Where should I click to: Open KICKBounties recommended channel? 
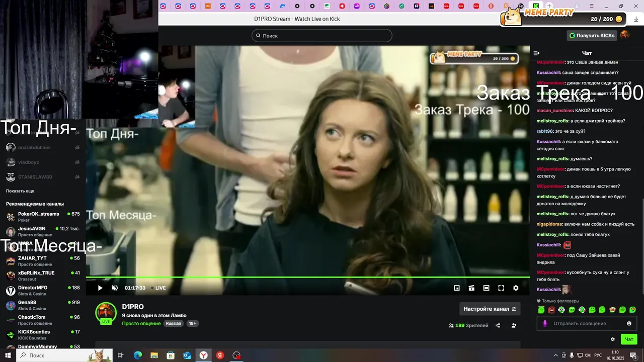coord(43,335)
